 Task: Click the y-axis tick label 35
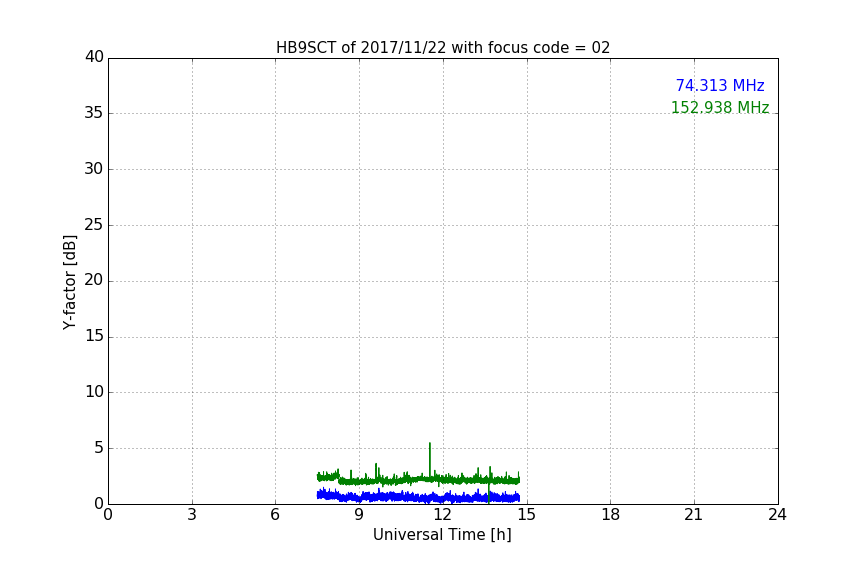tap(94, 113)
